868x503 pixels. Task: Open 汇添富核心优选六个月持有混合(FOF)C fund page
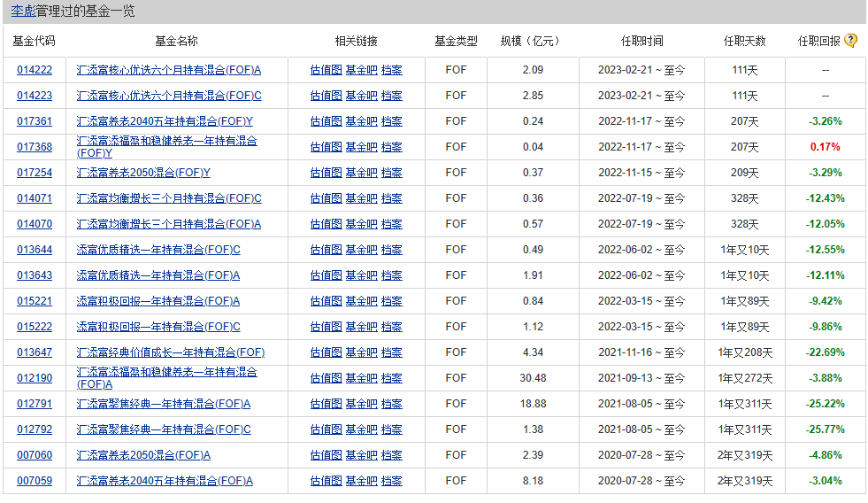tap(169, 96)
